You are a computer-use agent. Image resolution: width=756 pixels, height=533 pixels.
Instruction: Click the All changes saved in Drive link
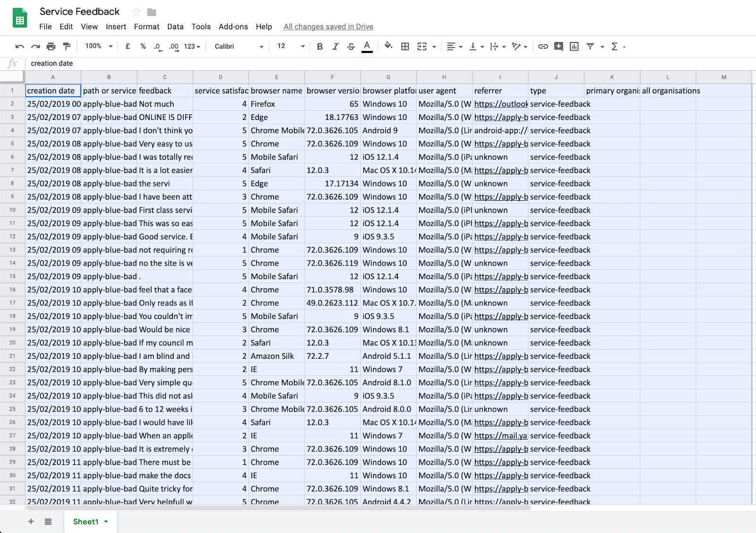[x=328, y=27]
